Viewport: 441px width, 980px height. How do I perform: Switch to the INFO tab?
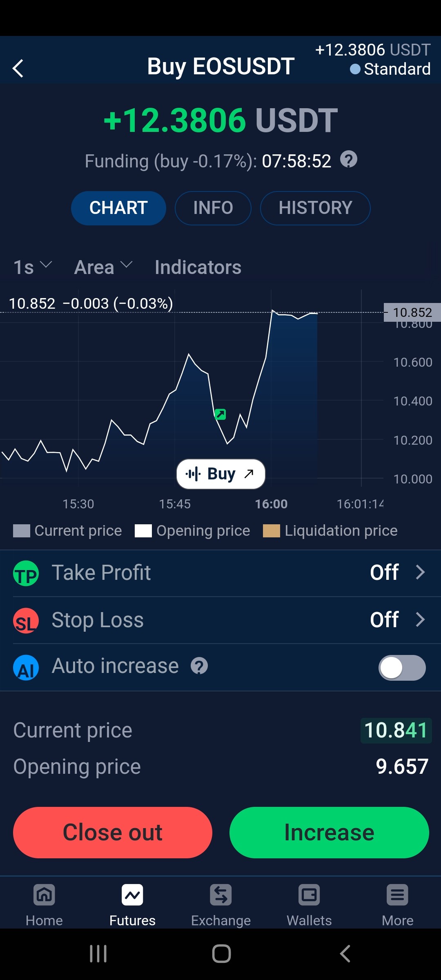213,208
